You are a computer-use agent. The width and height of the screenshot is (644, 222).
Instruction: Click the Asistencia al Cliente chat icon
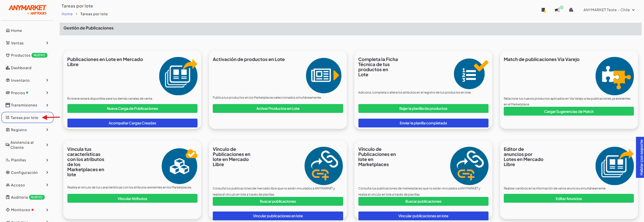(7, 145)
